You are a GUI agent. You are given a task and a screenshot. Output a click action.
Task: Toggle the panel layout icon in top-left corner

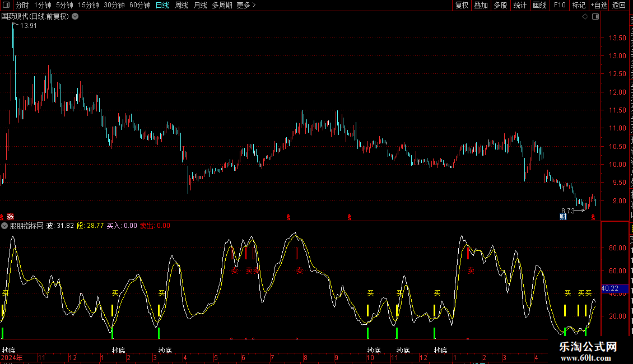click(x=6, y=5)
